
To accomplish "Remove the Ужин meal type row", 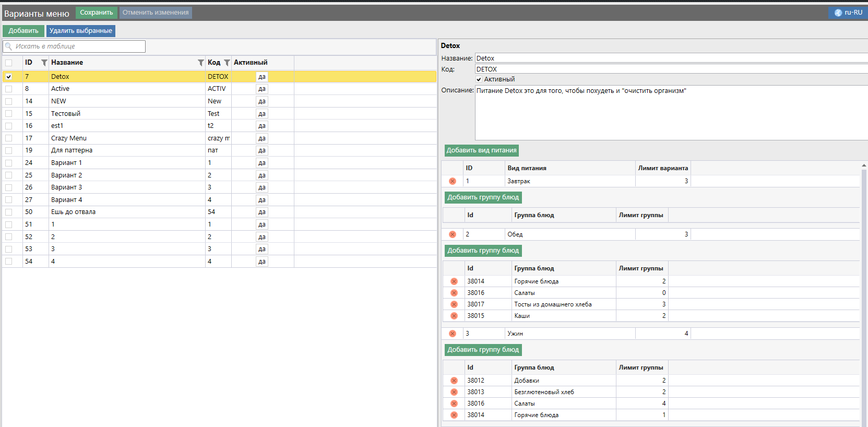I will tap(453, 334).
